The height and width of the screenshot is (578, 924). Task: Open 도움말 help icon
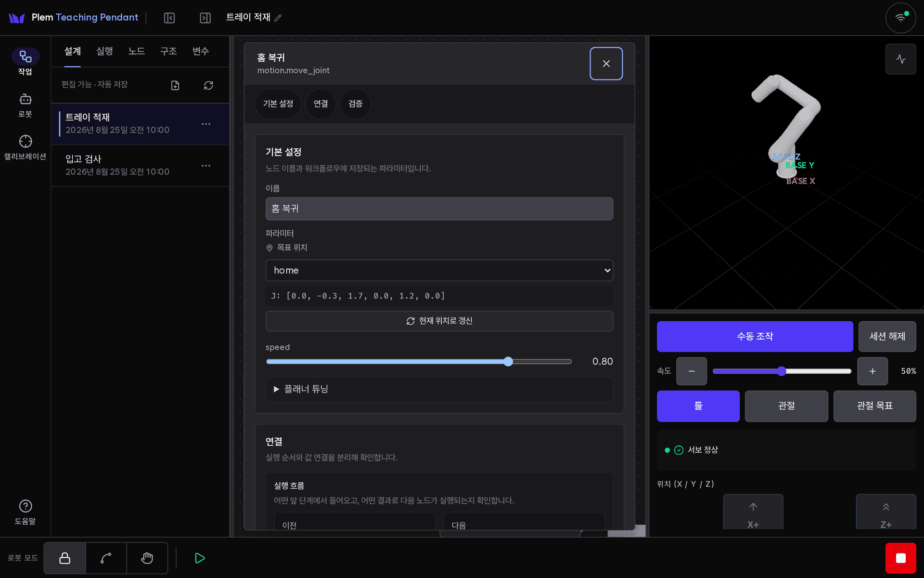25,512
